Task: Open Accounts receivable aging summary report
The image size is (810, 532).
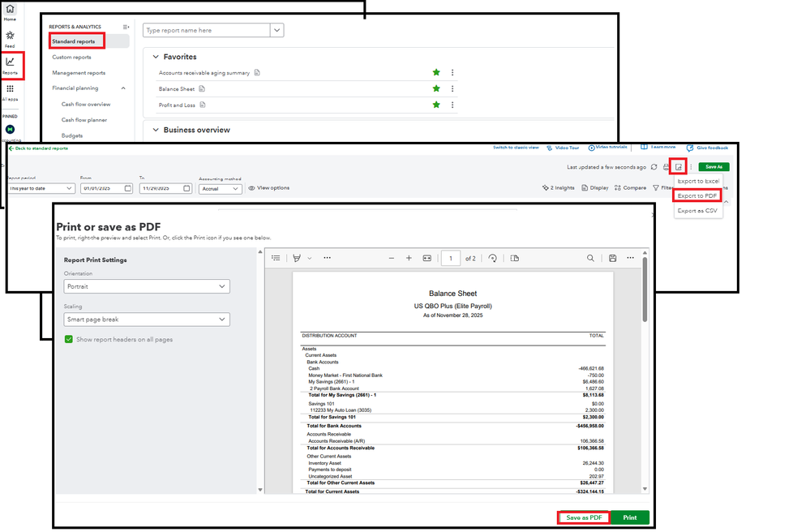Action: click(x=204, y=73)
